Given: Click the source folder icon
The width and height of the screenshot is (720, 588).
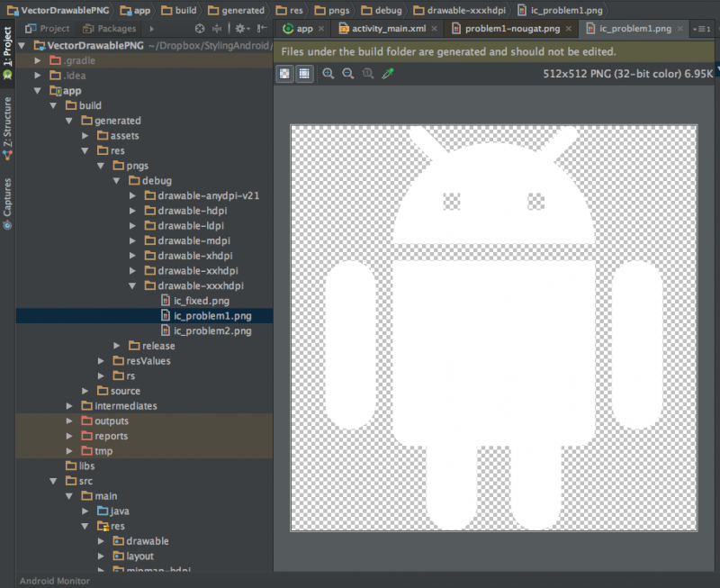Looking at the screenshot, I should click(x=103, y=391).
